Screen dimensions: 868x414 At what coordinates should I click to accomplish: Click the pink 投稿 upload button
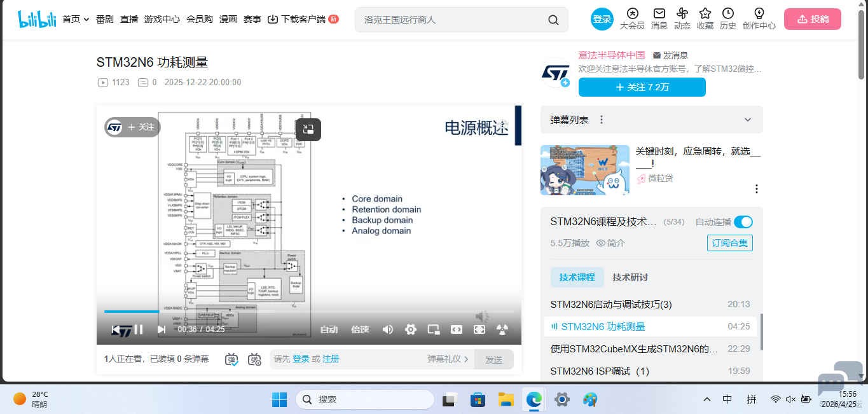(x=813, y=19)
